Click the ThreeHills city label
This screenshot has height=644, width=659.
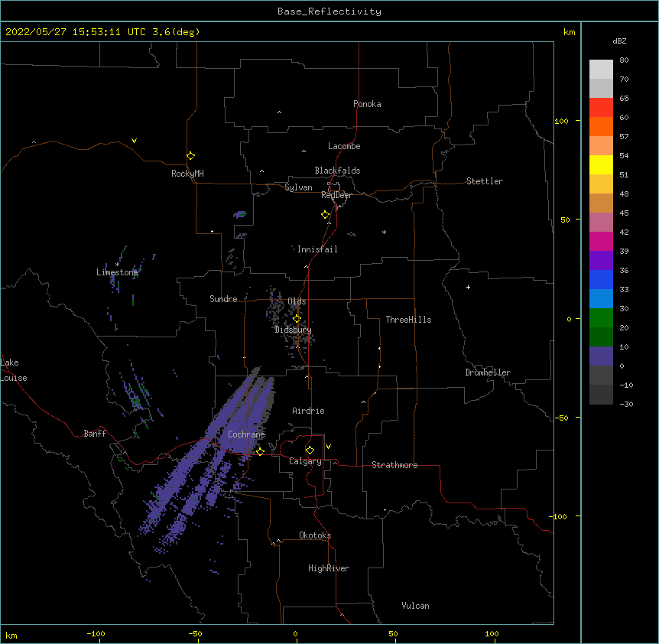coord(408,320)
